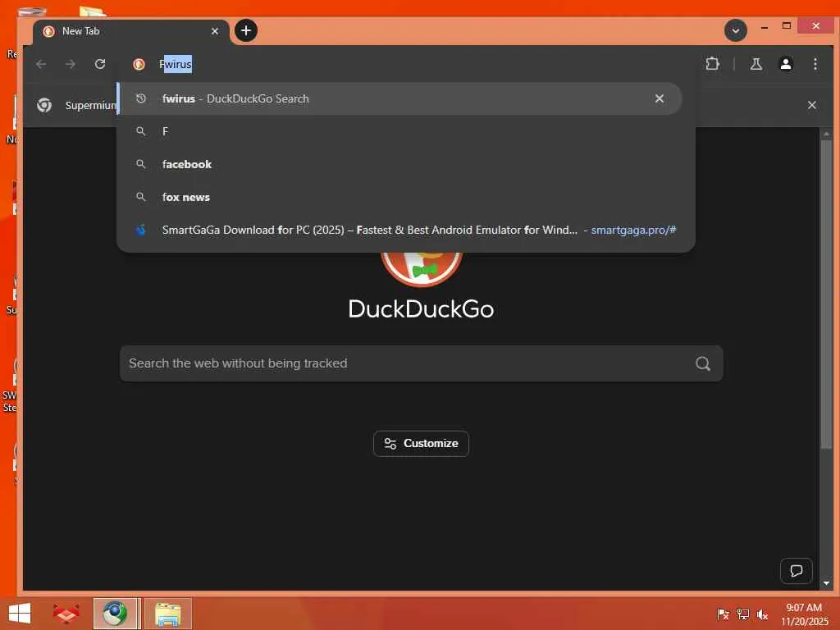The width and height of the screenshot is (840, 630).
Task: Open the three-dot browser menu
Action: click(815, 64)
